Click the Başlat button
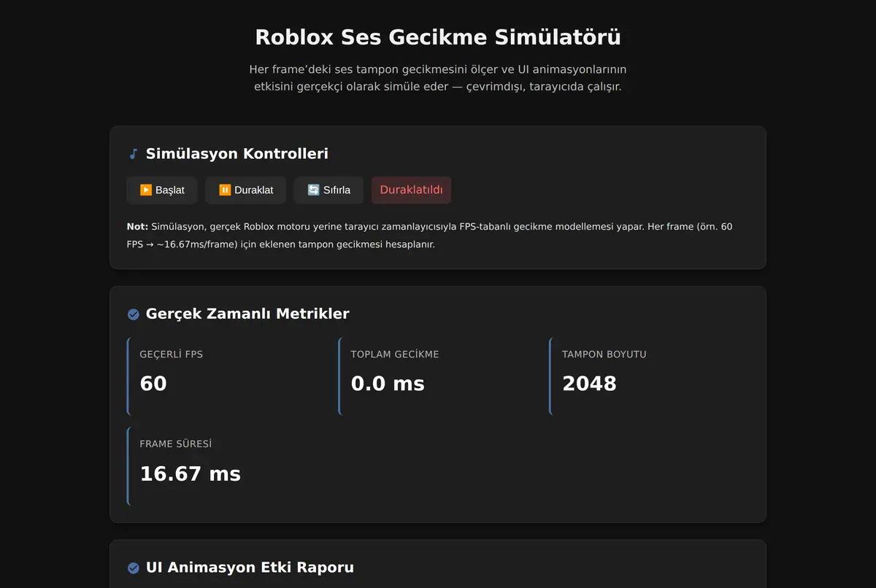 click(x=162, y=190)
